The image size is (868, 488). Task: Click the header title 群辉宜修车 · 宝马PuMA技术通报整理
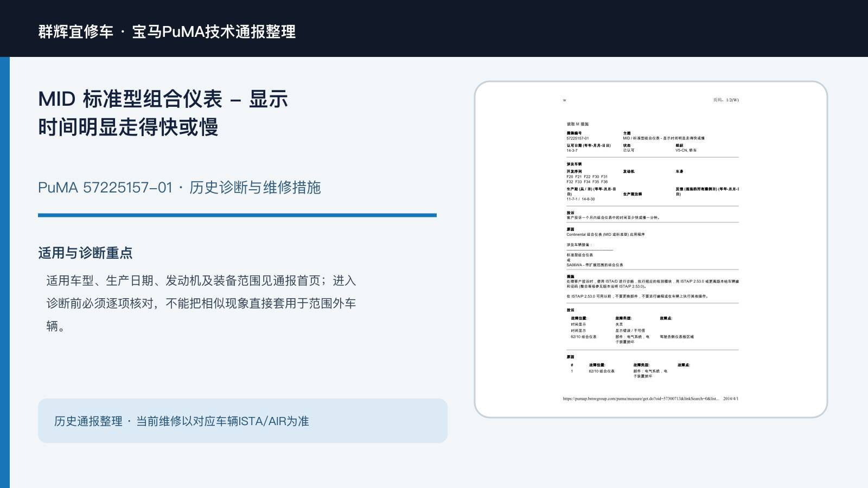pos(167,31)
